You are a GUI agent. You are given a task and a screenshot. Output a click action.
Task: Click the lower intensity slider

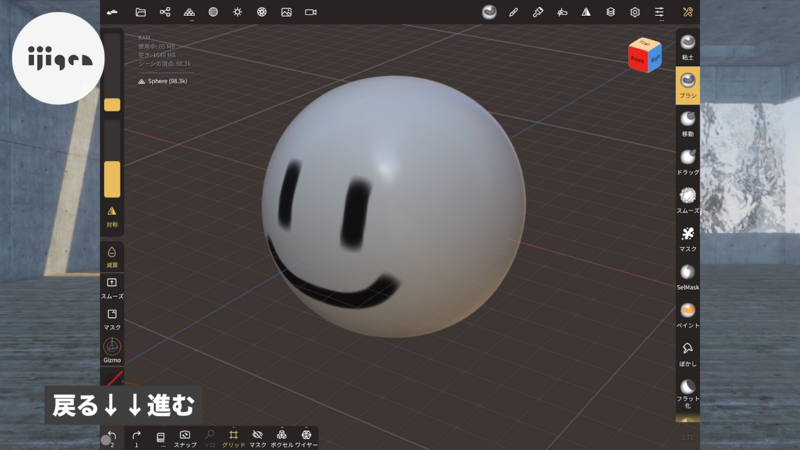tap(112, 159)
